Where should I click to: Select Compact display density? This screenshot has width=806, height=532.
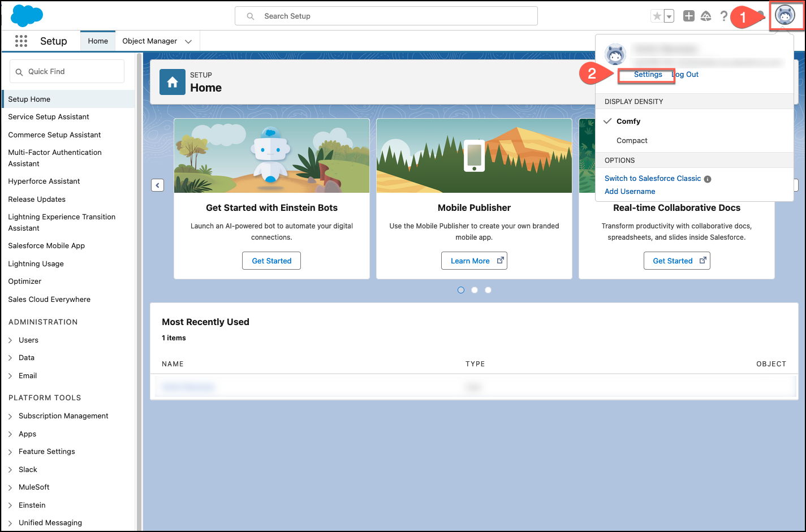(x=632, y=140)
